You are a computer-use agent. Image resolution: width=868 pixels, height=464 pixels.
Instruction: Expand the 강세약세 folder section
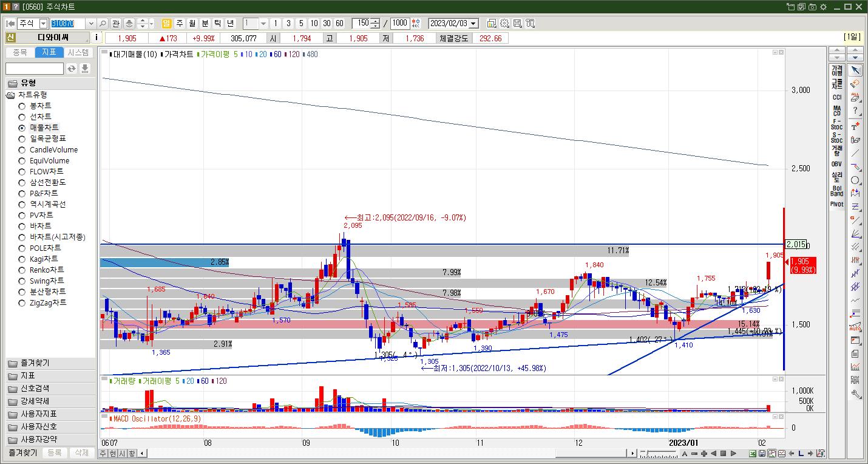point(50,401)
